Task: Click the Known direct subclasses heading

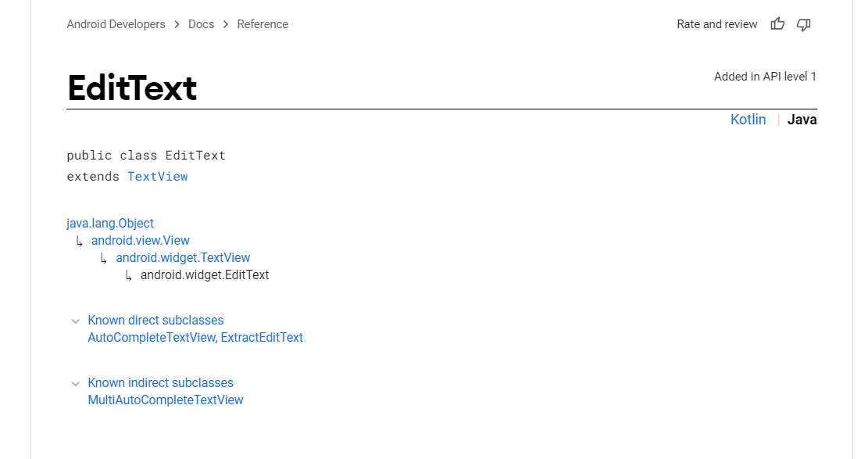Action: coord(155,321)
